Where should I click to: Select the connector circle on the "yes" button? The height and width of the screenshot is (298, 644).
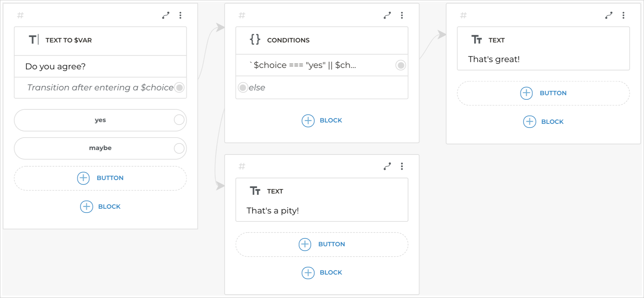pos(179,120)
